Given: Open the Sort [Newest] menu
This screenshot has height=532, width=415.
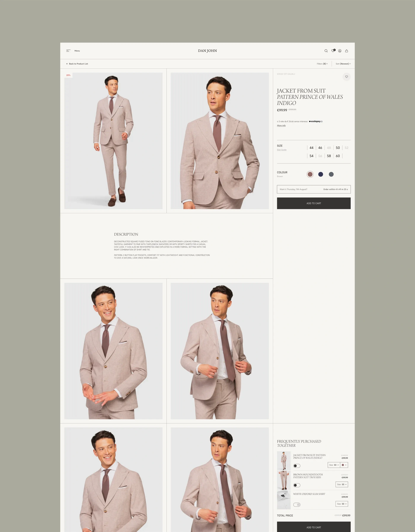Looking at the screenshot, I should 343,64.
